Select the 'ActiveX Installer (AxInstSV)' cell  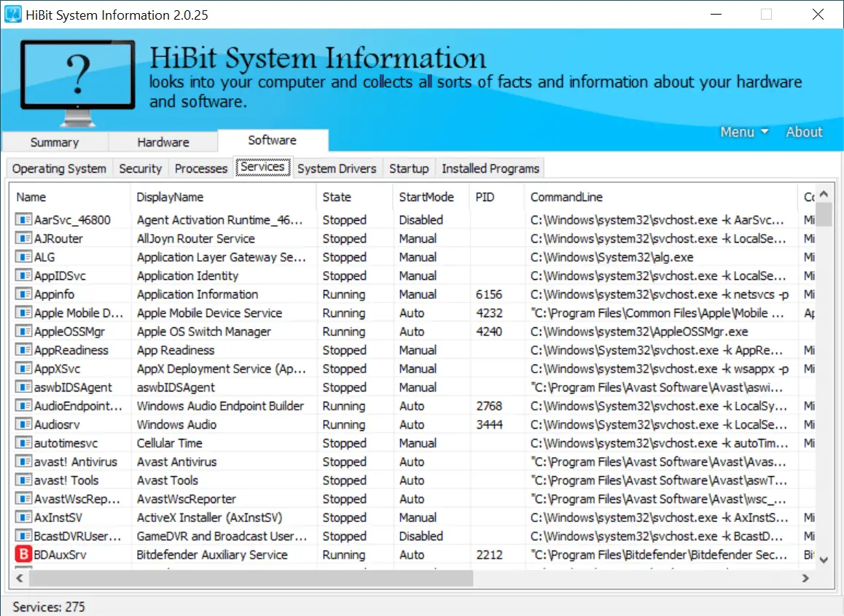pyautogui.click(x=209, y=518)
